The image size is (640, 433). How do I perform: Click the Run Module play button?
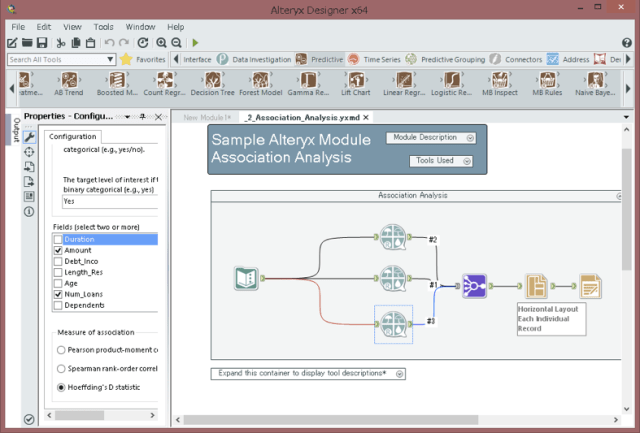195,43
